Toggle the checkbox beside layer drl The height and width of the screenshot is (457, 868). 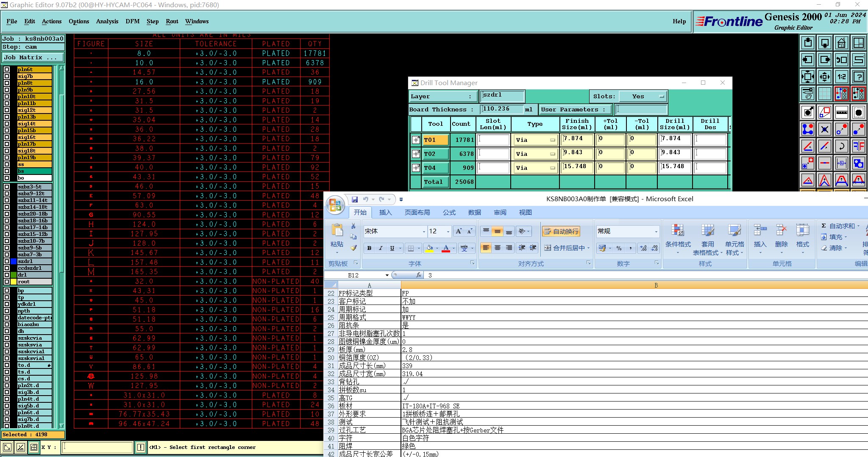(x=7, y=275)
